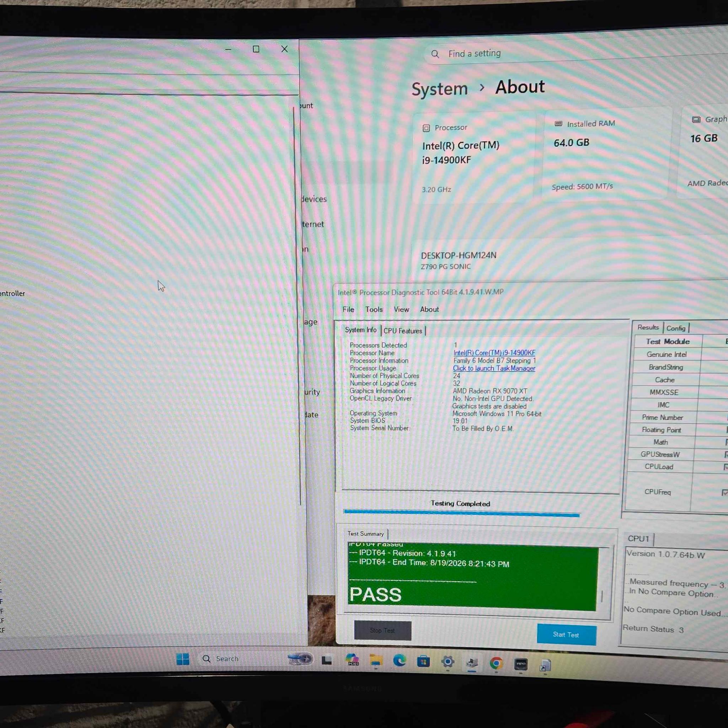Click the 'IPDT64 - End Time' log line
This screenshot has width=728, height=728.
tap(429, 563)
